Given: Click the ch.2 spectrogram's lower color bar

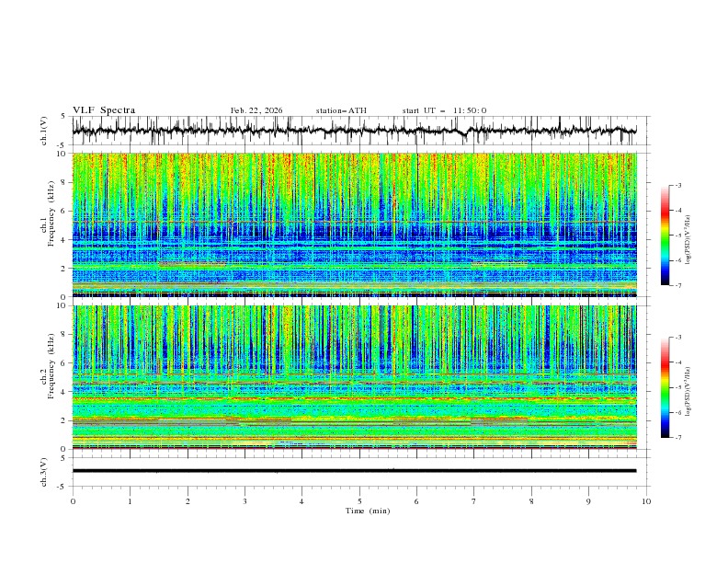Looking at the screenshot, I should point(665,387).
